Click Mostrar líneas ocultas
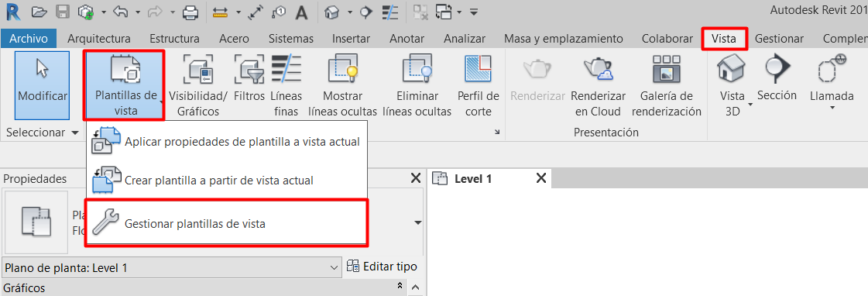The image size is (868, 296). (342, 84)
